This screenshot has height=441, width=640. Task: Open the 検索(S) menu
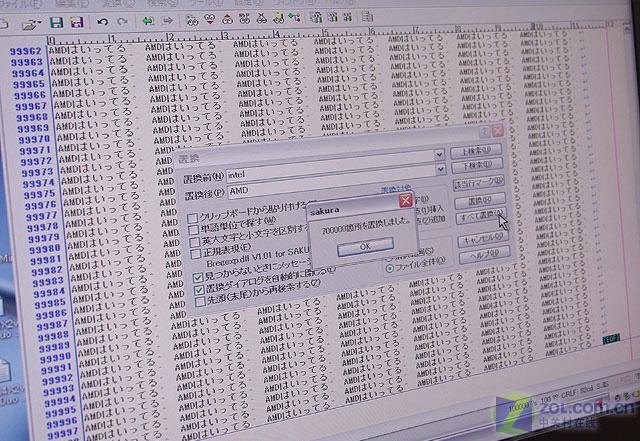click(x=162, y=2)
